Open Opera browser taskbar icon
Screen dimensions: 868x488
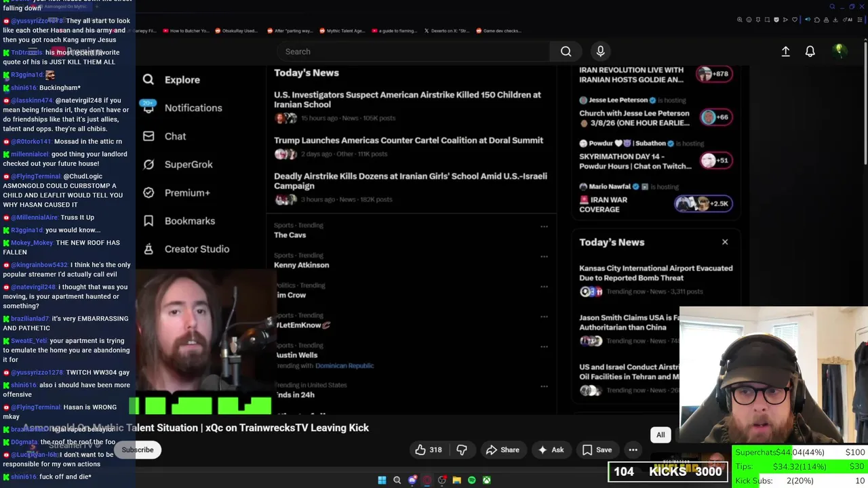click(427, 480)
